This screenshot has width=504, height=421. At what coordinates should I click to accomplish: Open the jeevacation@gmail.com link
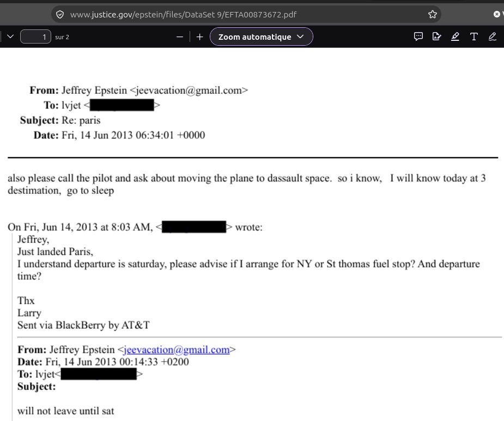(177, 350)
